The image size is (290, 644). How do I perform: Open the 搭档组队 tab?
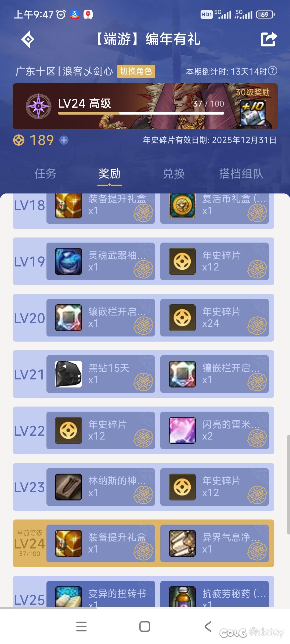coord(241,174)
